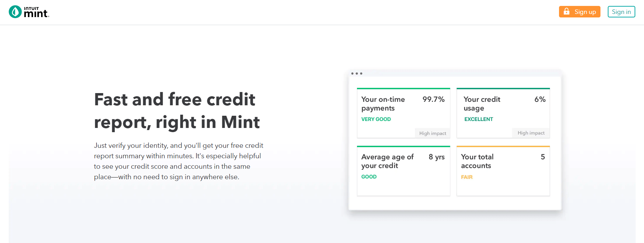Select the credit usage card

coord(503,113)
